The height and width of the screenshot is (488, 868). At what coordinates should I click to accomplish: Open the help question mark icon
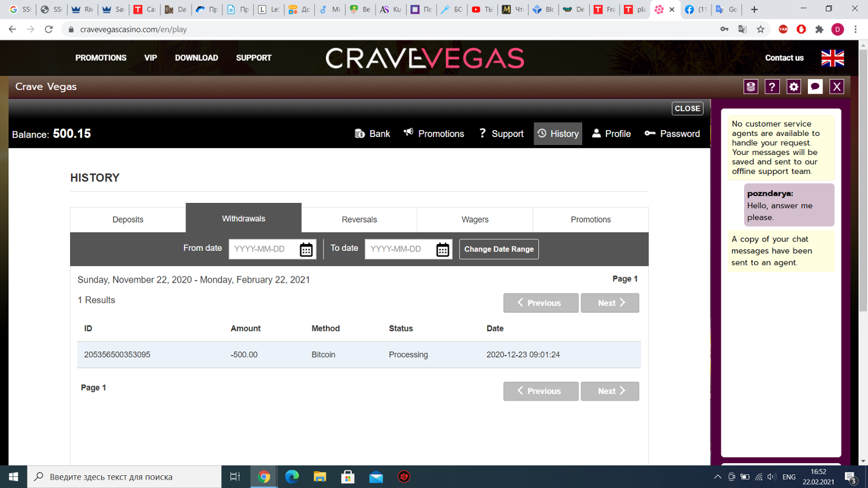tap(772, 87)
